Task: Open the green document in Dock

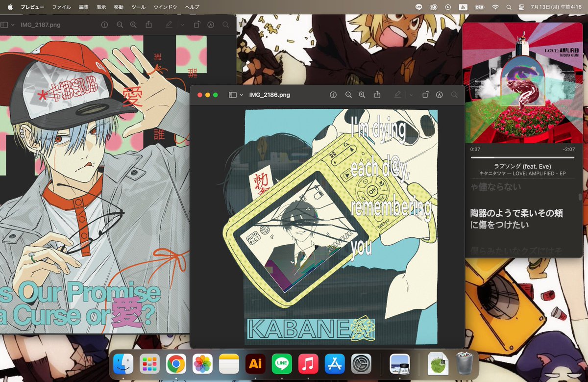Action: (x=438, y=363)
